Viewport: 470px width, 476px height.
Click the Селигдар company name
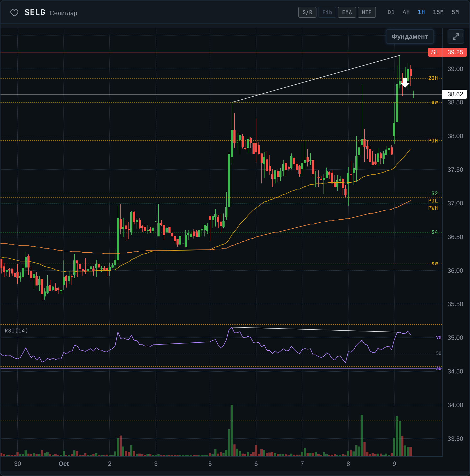[63, 13]
